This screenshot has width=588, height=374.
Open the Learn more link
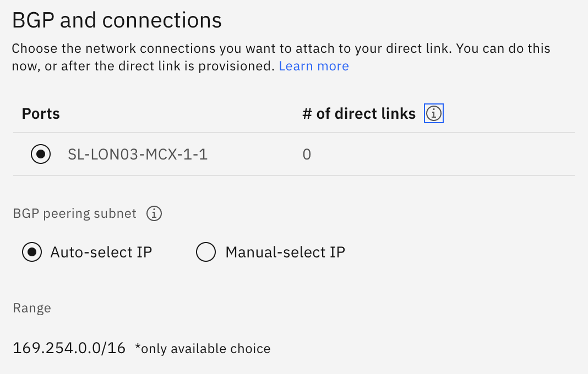(x=314, y=66)
